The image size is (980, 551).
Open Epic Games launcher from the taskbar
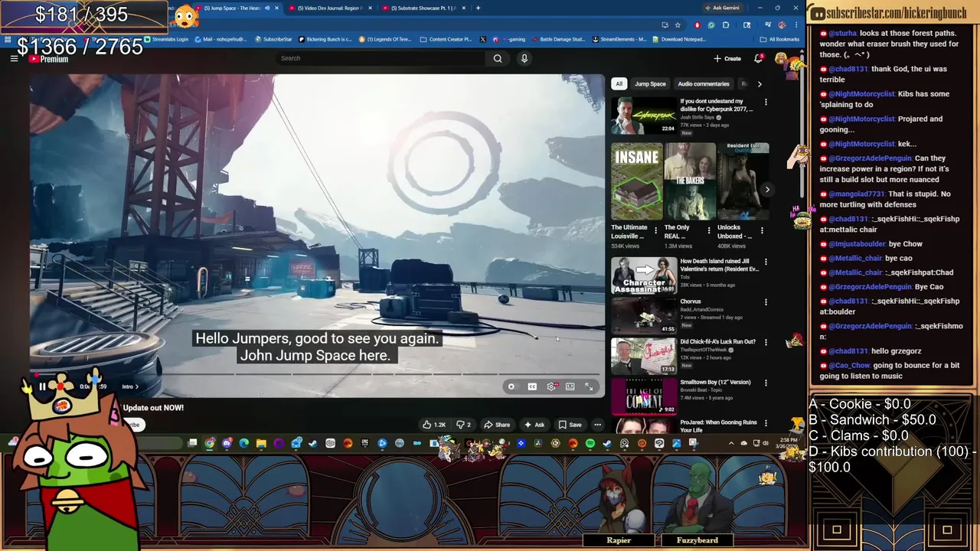[x=365, y=443]
